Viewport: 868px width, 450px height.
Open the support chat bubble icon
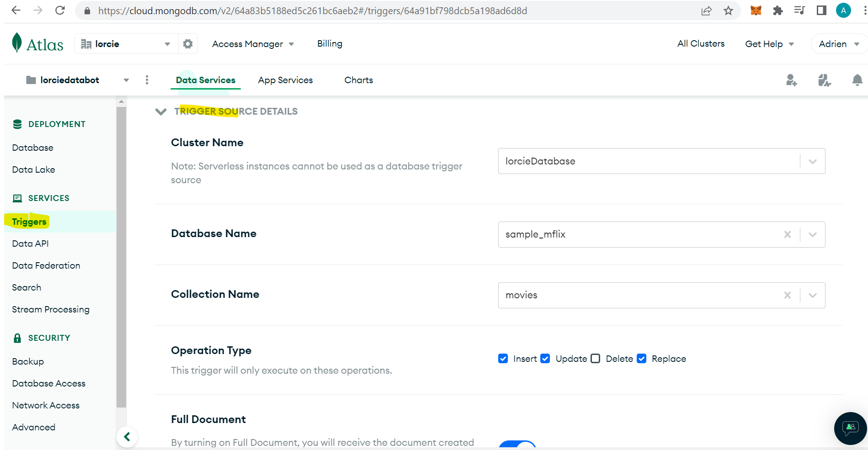pyautogui.click(x=850, y=428)
